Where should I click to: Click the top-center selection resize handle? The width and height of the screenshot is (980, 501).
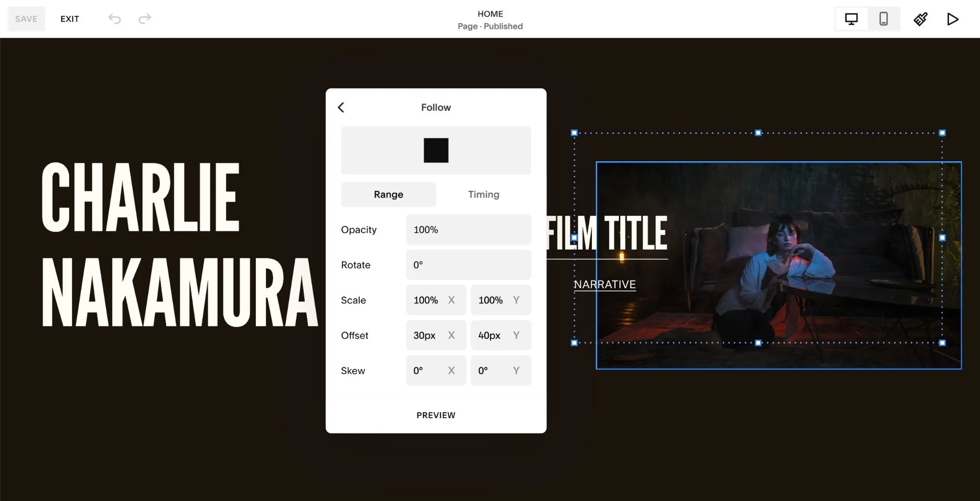(758, 133)
